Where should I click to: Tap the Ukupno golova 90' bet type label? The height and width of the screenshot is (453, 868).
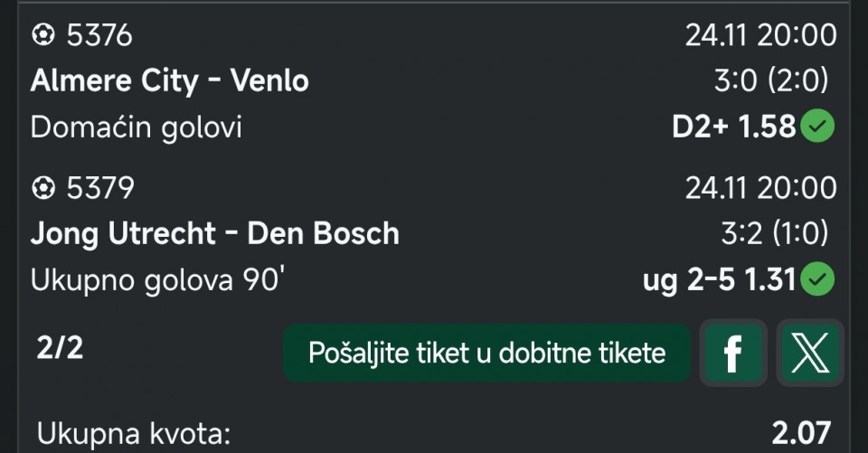158,281
